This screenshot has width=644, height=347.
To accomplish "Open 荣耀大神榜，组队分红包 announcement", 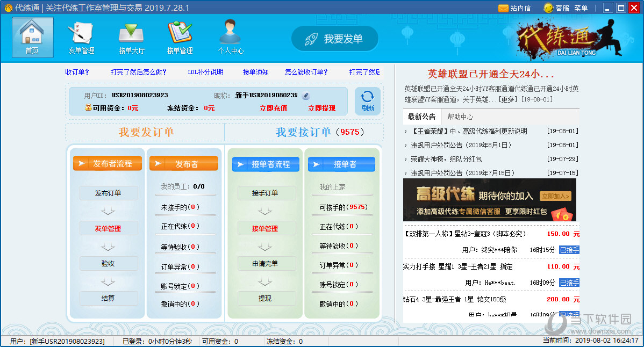I will tap(446, 159).
